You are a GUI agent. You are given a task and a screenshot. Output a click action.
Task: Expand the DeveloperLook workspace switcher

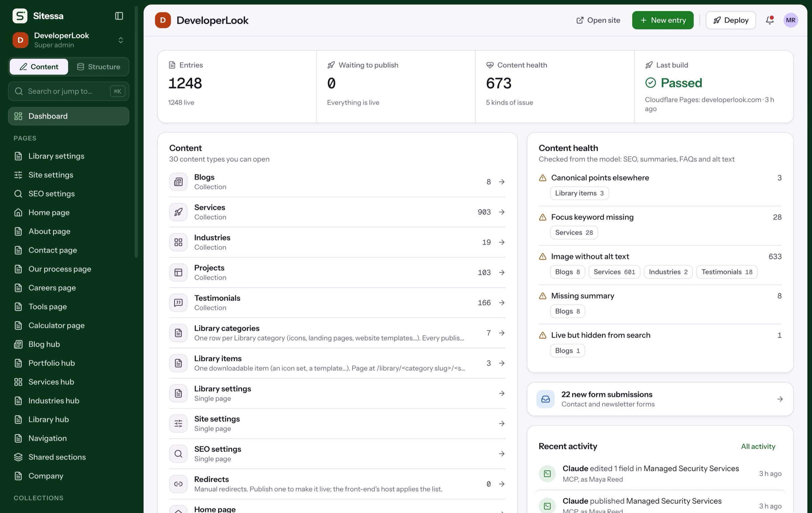(69, 40)
